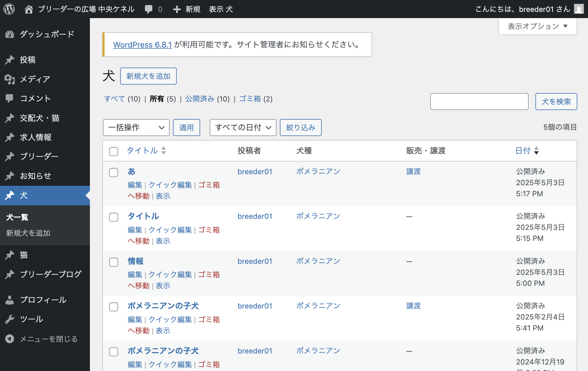Click the コメント speech bubble icon
Screen dimensions: 588x371
[10, 98]
